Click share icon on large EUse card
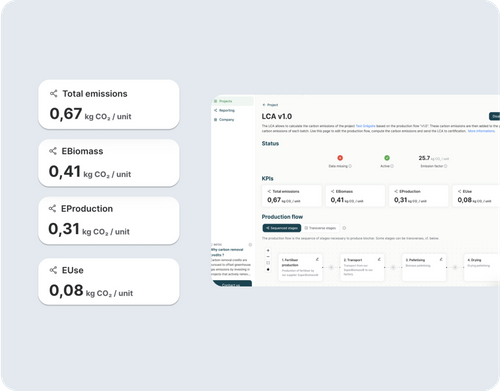Screen dimensions: 500x391 coord(53,270)
